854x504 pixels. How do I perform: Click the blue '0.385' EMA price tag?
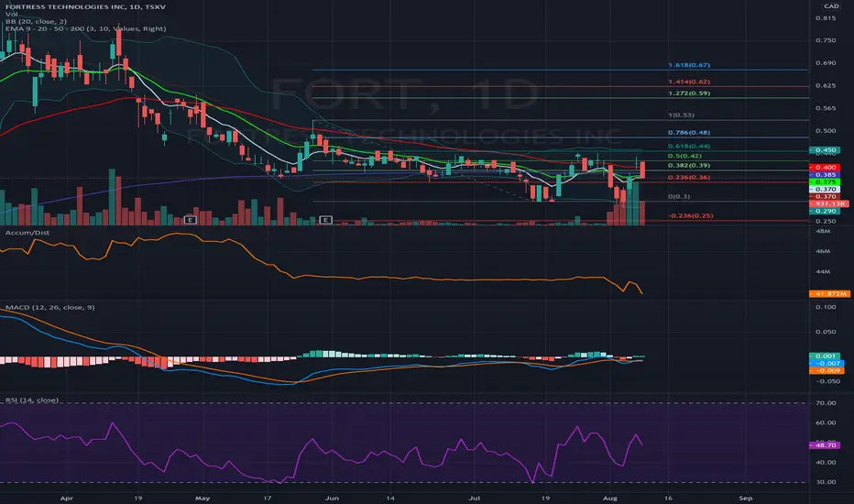coord(825,175)
